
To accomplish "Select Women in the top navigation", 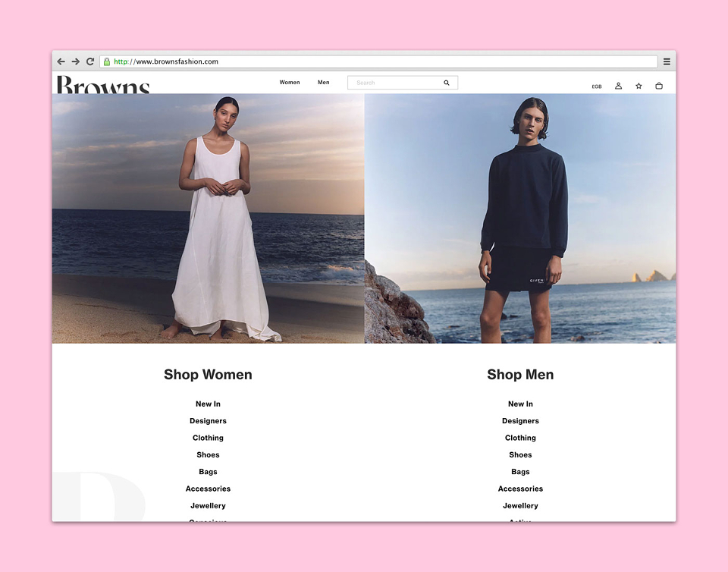I will pos(289,82).
